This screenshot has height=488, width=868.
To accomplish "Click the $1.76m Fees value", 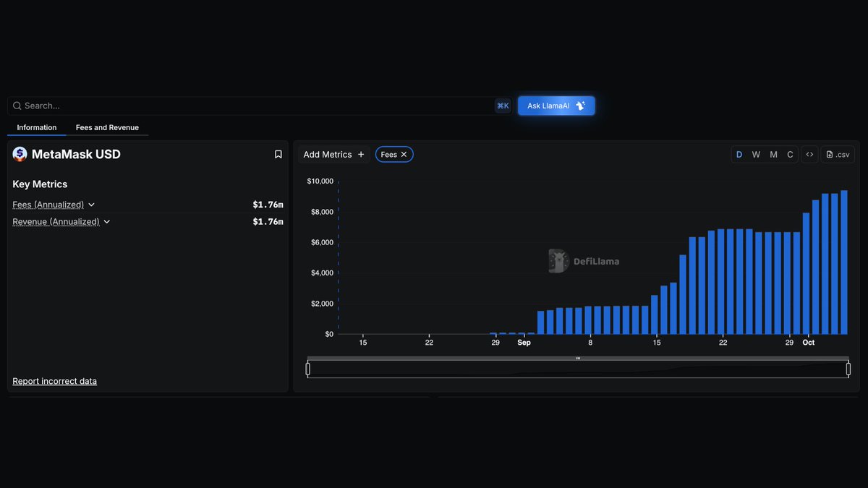I will coord(268,205).
